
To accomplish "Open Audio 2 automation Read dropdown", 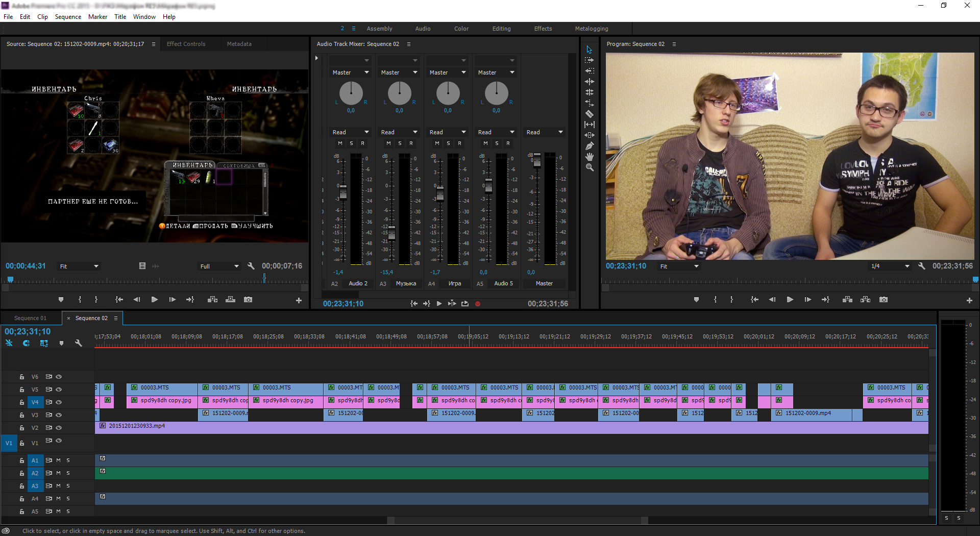I will click(x=350, y=132).
